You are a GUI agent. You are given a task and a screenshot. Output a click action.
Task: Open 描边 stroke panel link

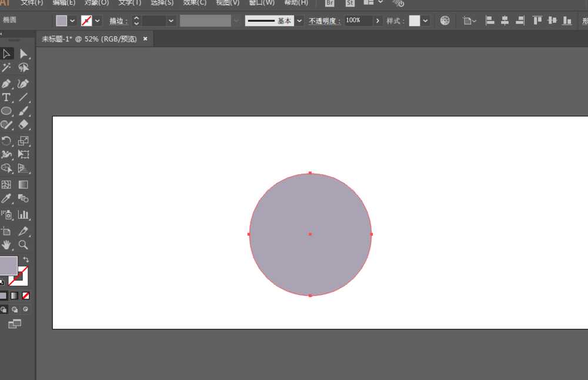(118, 21)
